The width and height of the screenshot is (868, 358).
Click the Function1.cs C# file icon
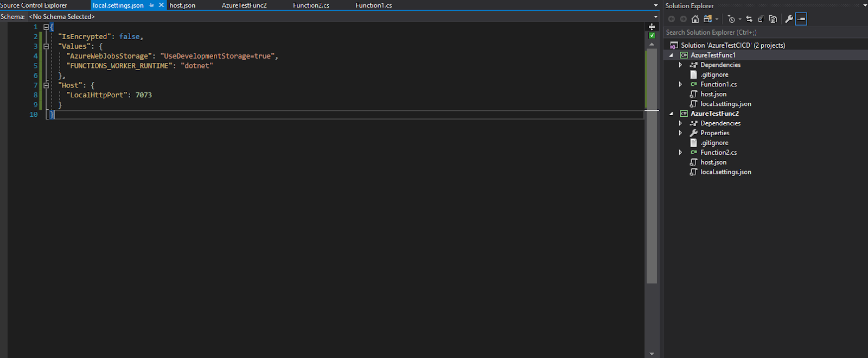tap(693, 84)
